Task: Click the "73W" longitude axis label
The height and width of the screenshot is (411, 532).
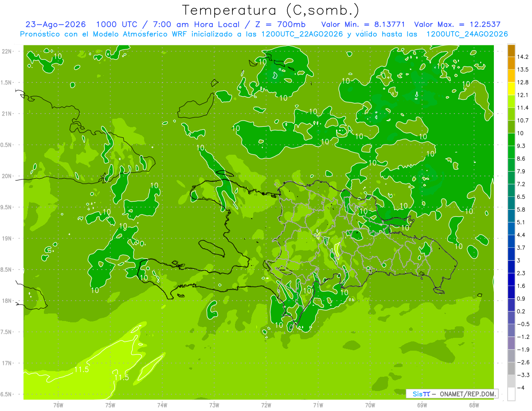Action: 214,405
